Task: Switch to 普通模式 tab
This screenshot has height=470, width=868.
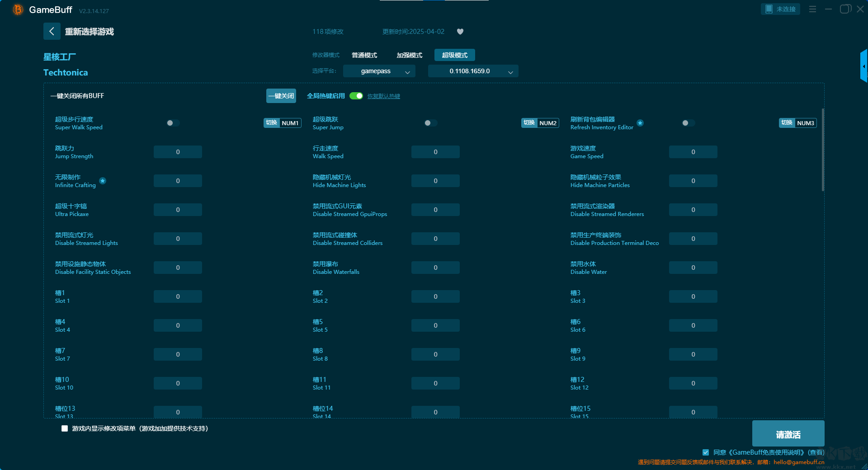Action: (x=364, y=55)
